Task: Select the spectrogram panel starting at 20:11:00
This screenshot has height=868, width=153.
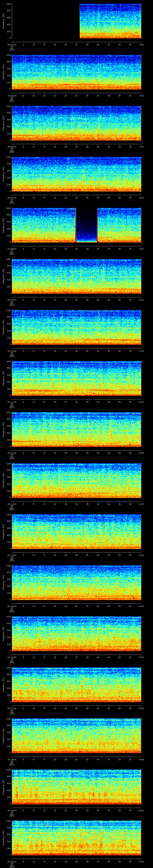Action: point(77,378)
